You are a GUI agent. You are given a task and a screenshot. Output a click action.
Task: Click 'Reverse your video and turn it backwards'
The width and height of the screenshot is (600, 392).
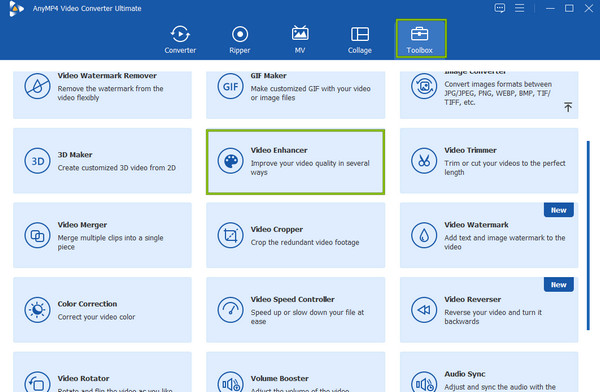493,317
